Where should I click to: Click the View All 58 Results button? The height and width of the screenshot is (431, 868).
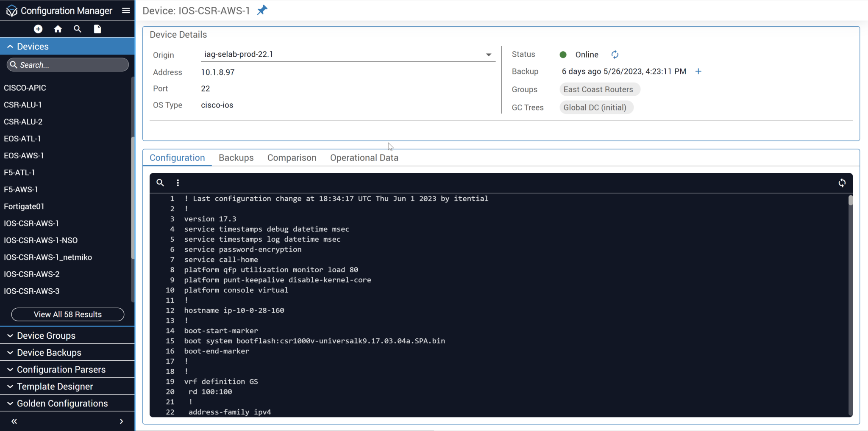[67, 314]
